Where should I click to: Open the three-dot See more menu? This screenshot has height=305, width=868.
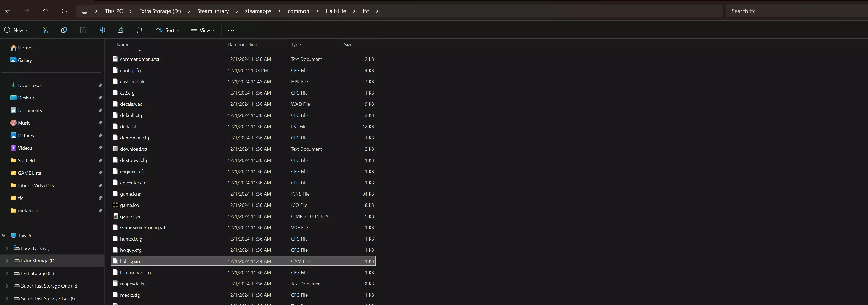[231, 30]
